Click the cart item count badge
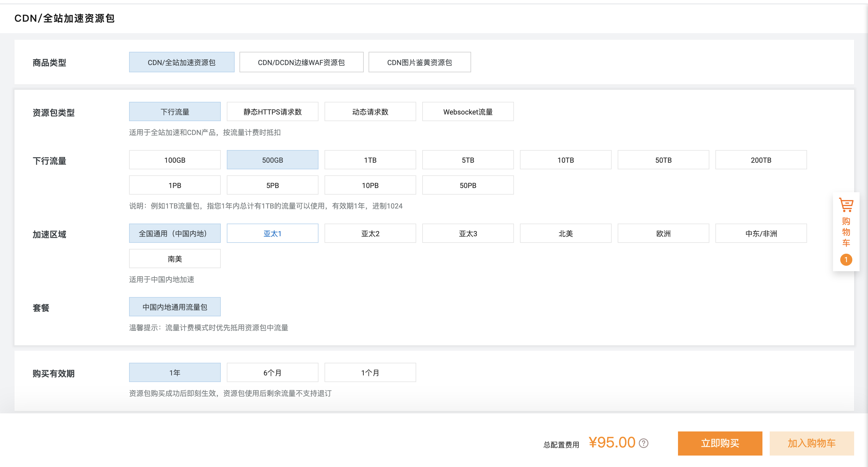Viewport: 868px width, 467px height. click(846, 260)
